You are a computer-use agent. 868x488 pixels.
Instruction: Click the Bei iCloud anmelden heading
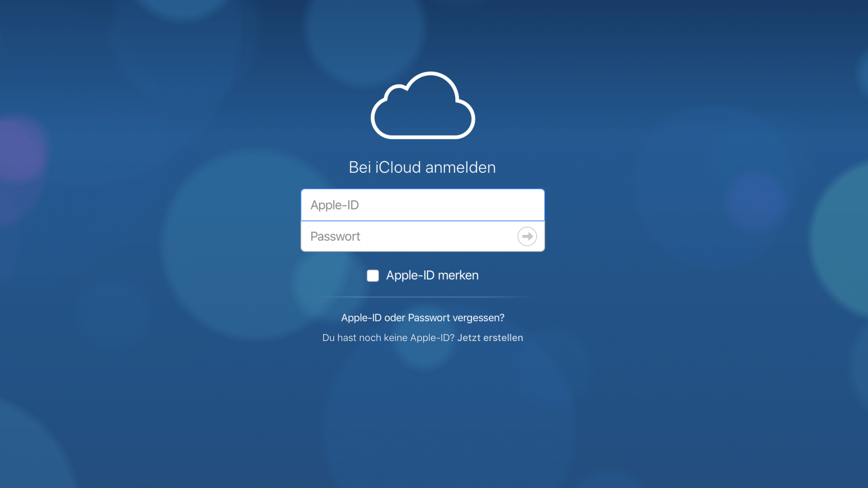422,167
